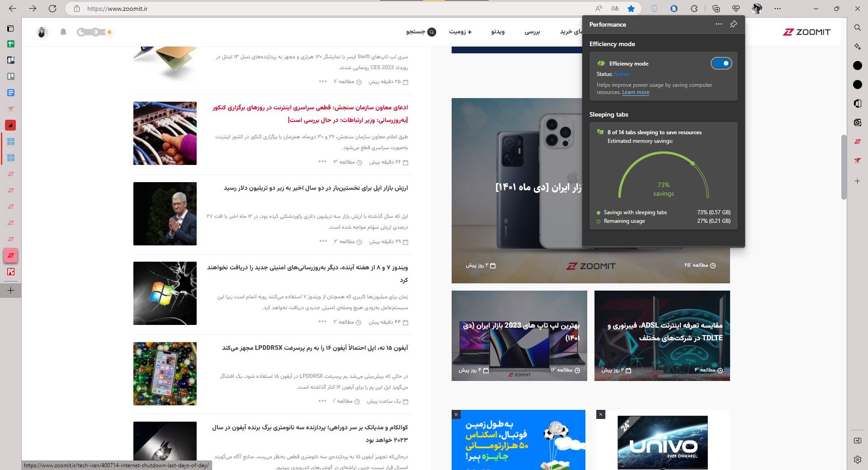
Task: Open the network cables article thumbnail
Action: [165, 133]
